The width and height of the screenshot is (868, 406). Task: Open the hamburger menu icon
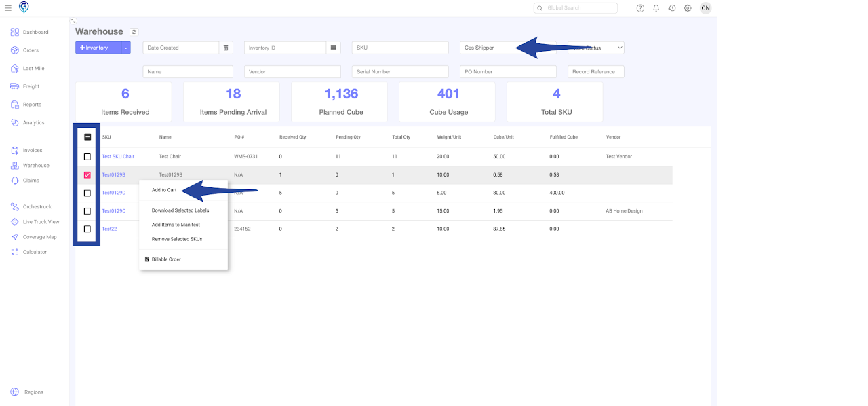click(x=8, y=8)
